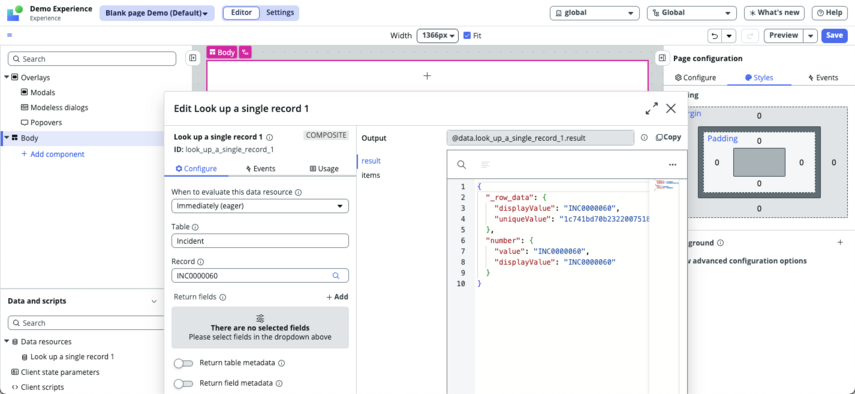Image resolution: width=855 pixels, height=394 pixels.
Task: Click info icon next to When to evaluate
Action: click(x=298, y=192)
